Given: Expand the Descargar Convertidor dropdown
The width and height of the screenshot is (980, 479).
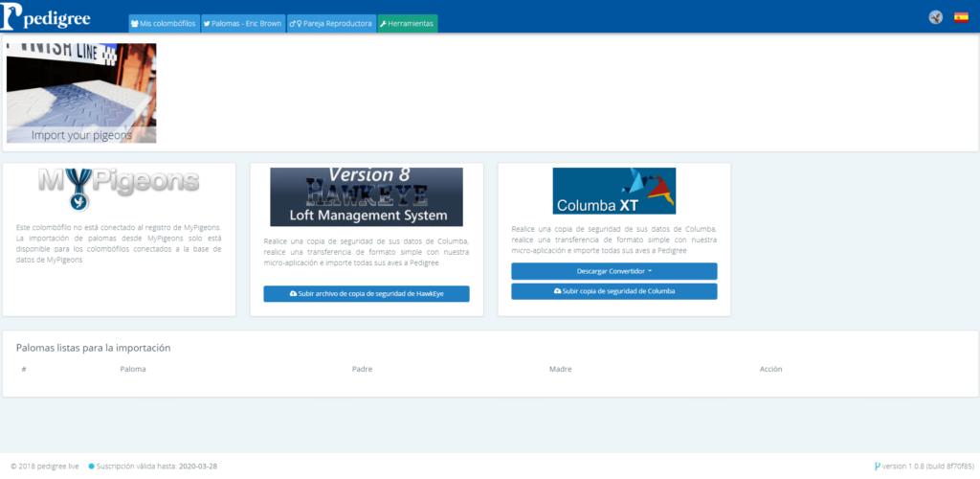Looking at the screenshot, I should point(613,271).
